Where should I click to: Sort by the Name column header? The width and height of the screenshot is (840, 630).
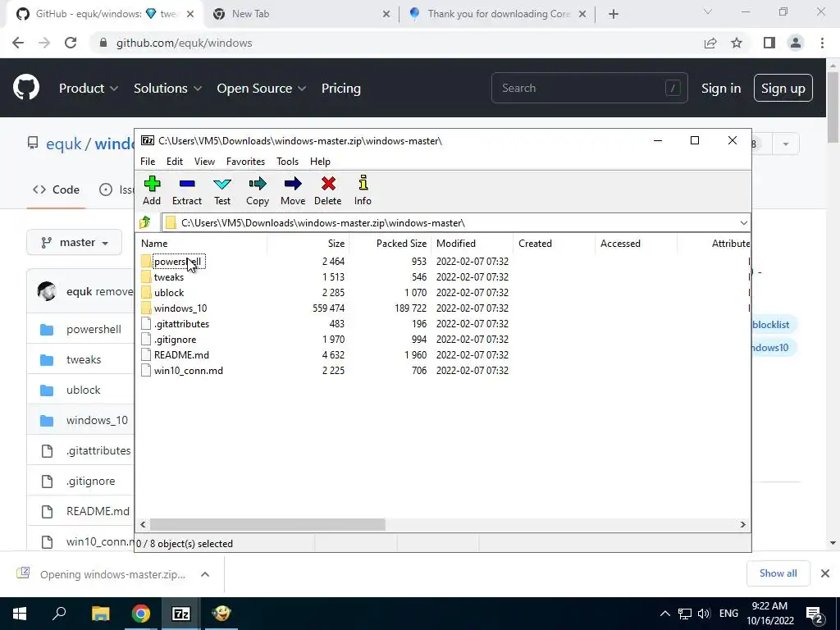[203, 243]
